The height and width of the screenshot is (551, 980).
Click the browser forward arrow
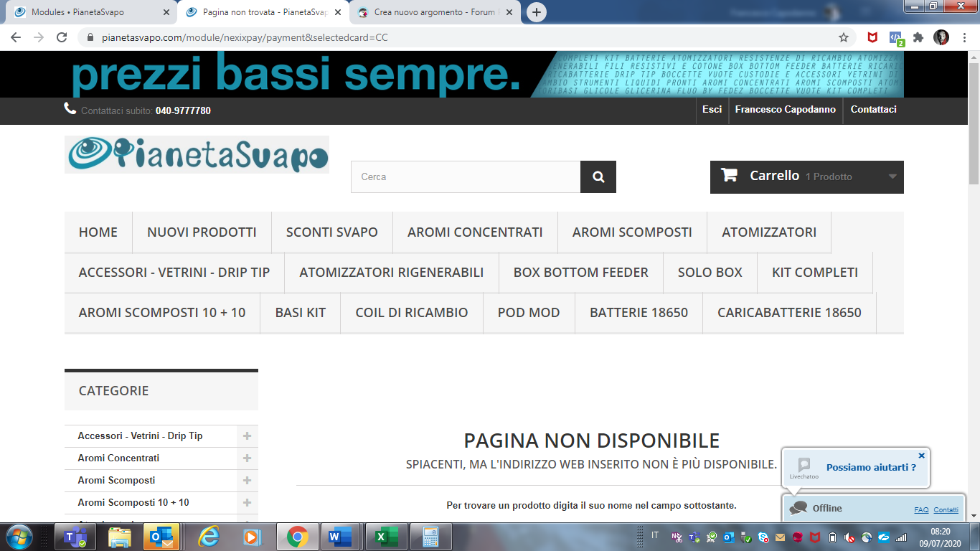click(x=39, y=37)
